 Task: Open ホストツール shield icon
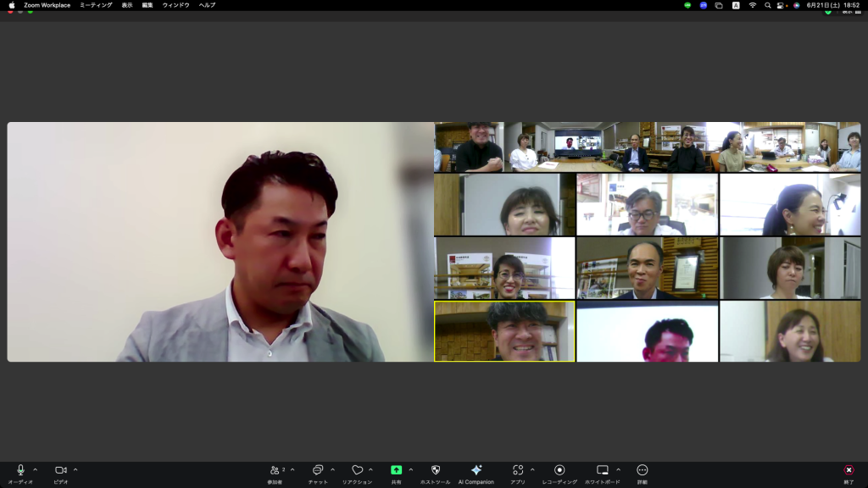(436, 470)
